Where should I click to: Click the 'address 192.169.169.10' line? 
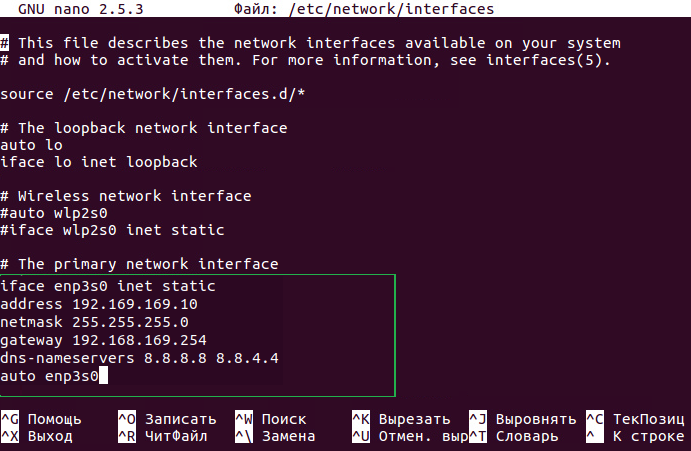pos(99,304)
